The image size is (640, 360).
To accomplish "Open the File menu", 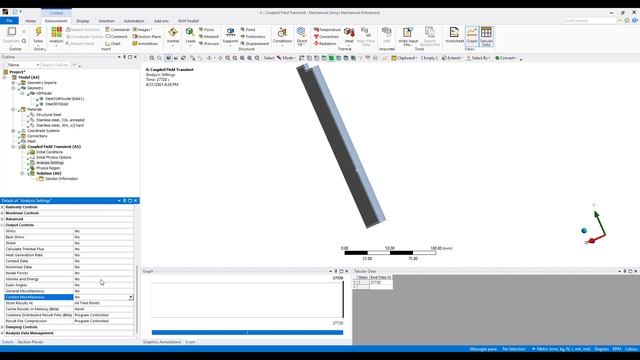I will click(x=9, y=20).
